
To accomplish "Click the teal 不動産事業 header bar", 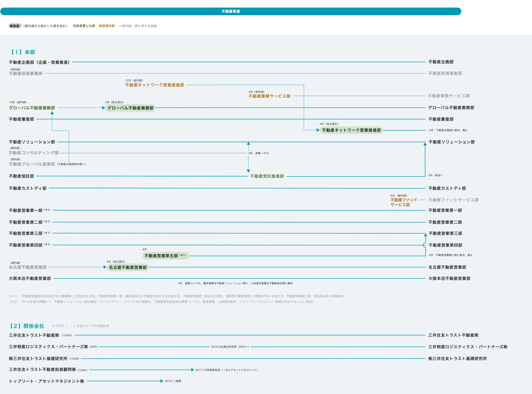I will [x=231, y=11].
